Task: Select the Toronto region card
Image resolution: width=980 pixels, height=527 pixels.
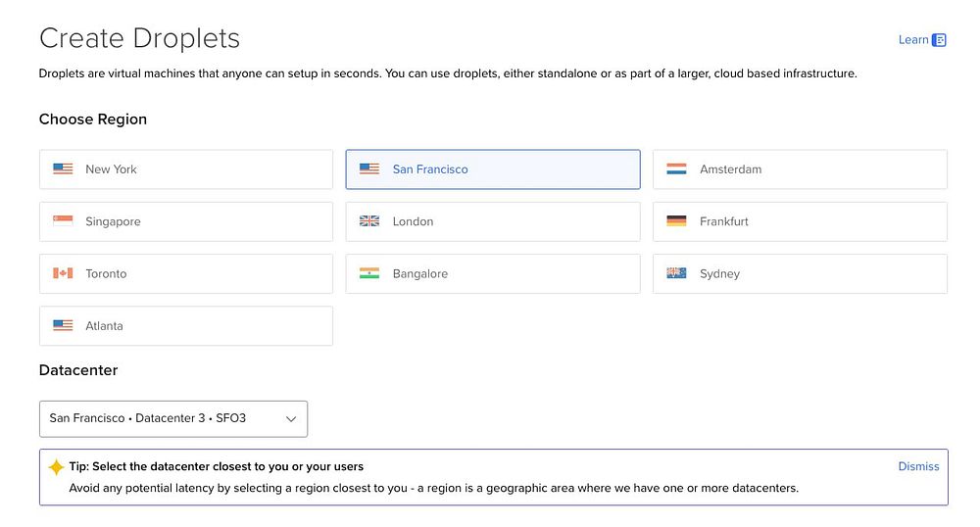Action: pos(185,273)
